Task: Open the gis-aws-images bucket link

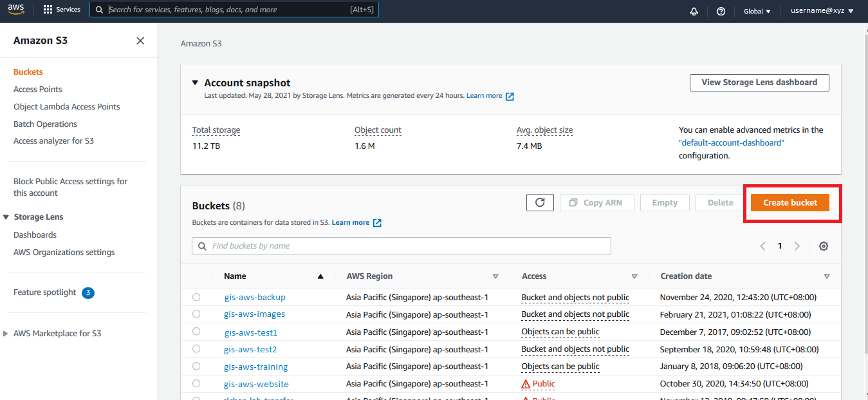Action: 254,314
